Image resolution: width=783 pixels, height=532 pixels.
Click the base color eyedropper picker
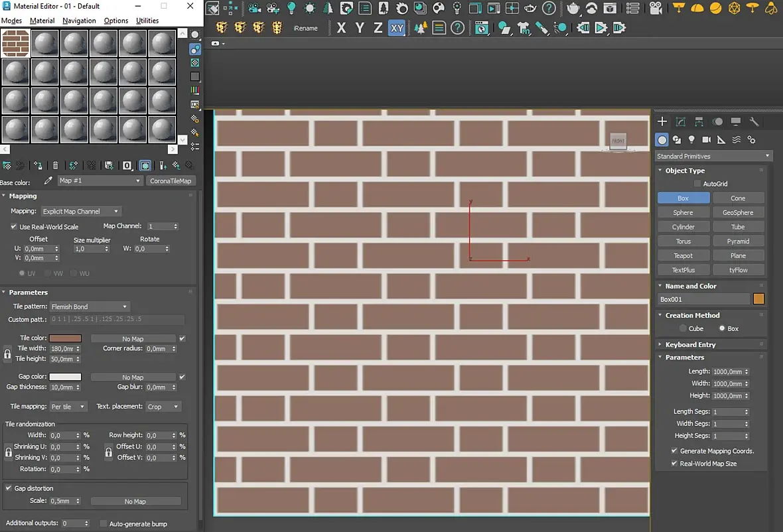pos(48,181)
